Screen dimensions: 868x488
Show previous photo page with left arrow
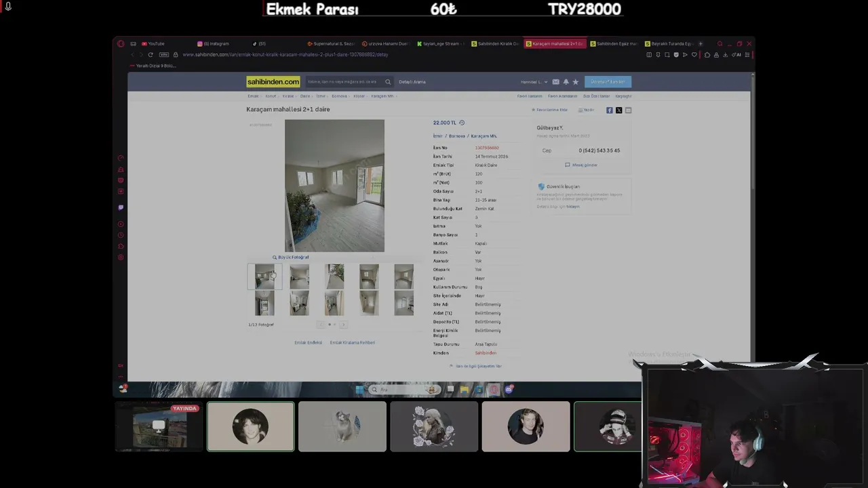321,325
